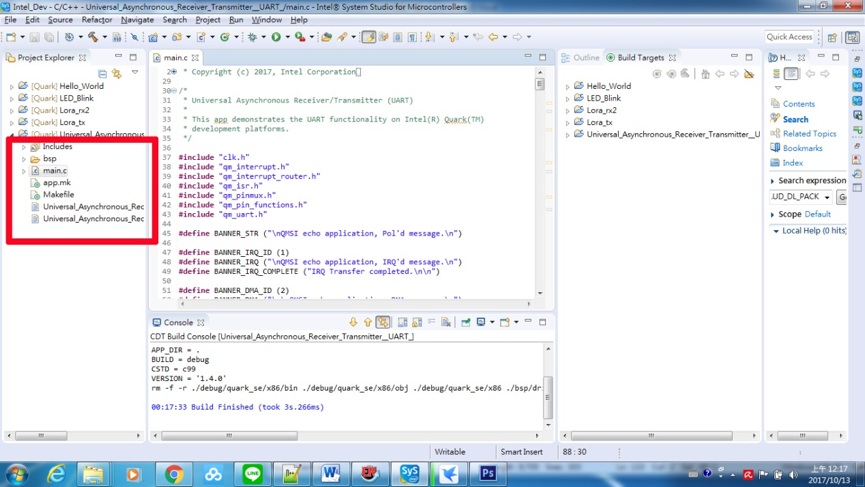The height and width of the screenshot is (487, 865).
Task: Select the Build Targets tab
Action: pos(640,57)
